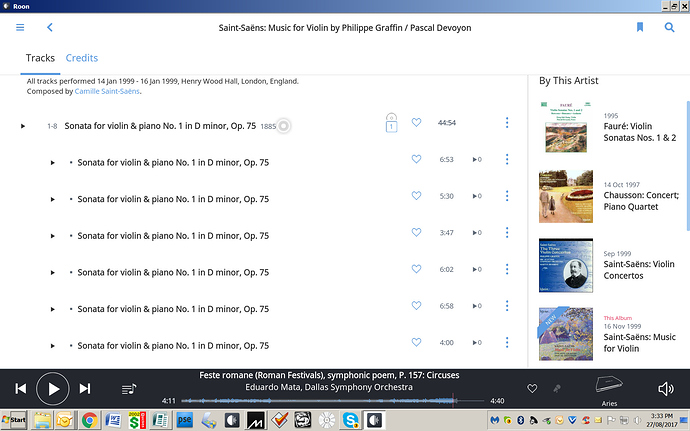Viewport: 690px width, 431px height.
Task: Skip to previous track in player bar
Action: point(21,389)
